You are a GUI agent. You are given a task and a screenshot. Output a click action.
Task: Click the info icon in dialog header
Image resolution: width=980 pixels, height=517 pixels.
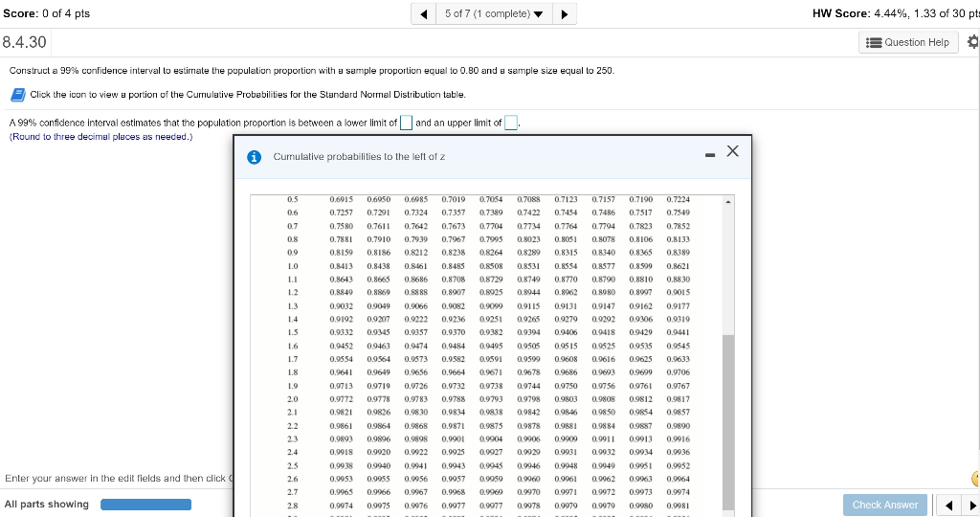pos(254,157)
